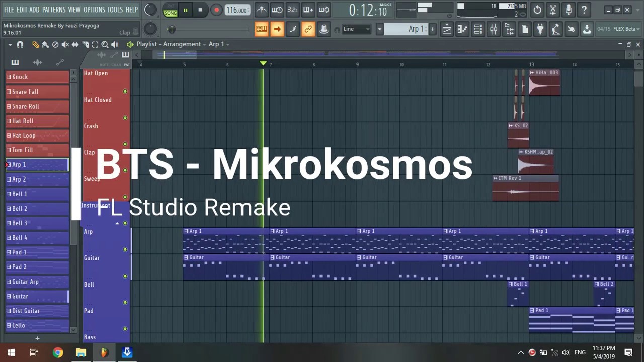The height and width of the screenshot is (362, 644).
Task: Click the metronome icon
Action: click(x=262, y=10)
